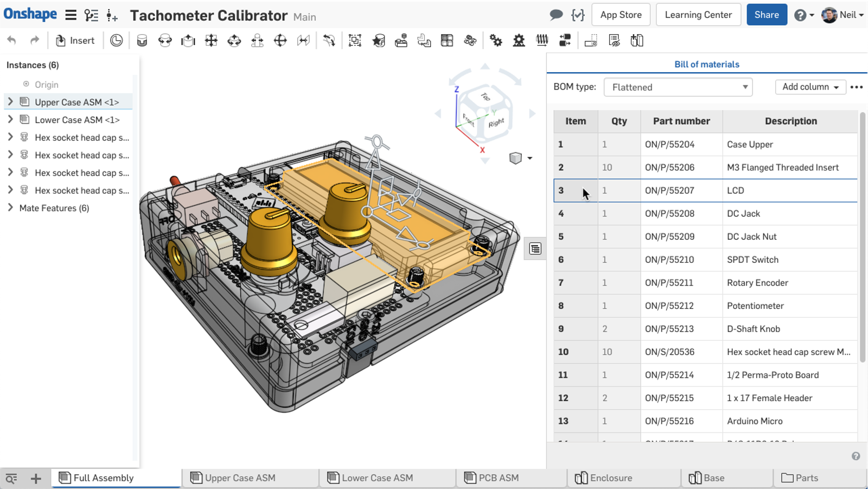Click the Insert parts toolbar button
This screenshot has width=868, height=489.
pyautogui.click(x=75, y=41)
